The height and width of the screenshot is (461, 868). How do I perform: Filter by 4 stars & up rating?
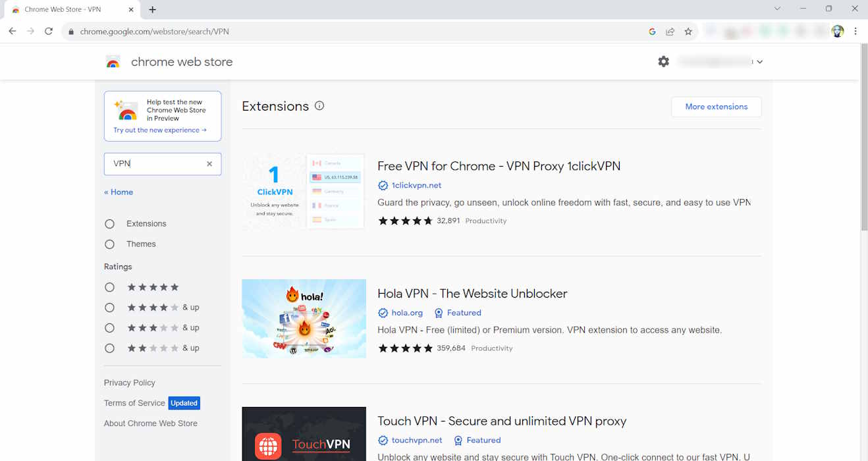[x=110, y=308]
